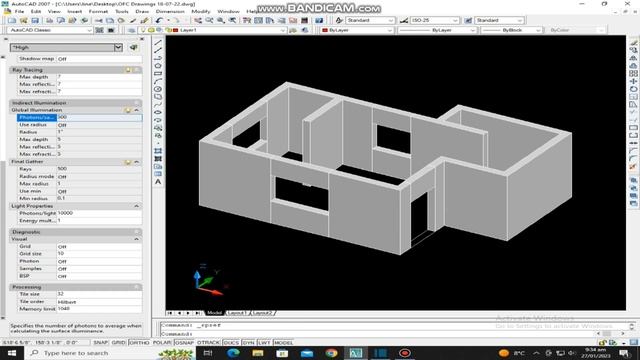The height and width of the screenshot is (360, 640).
Task: Collapse the Light Properties section
Action: [136, 206]
